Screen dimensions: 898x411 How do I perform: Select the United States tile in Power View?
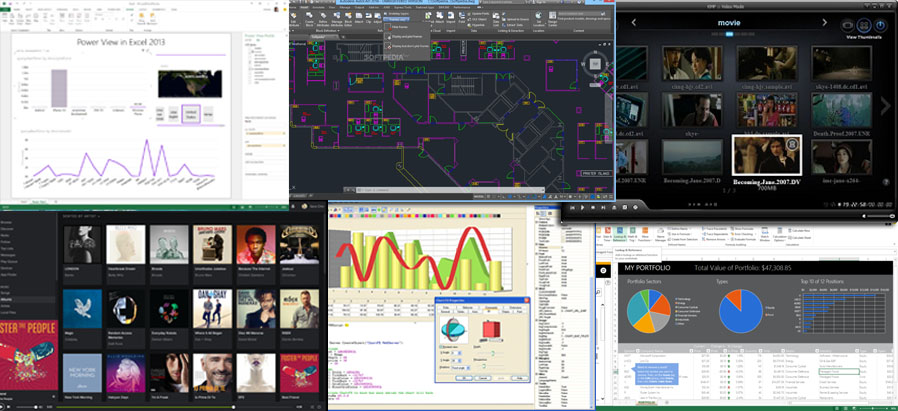(x=191, y=114)
